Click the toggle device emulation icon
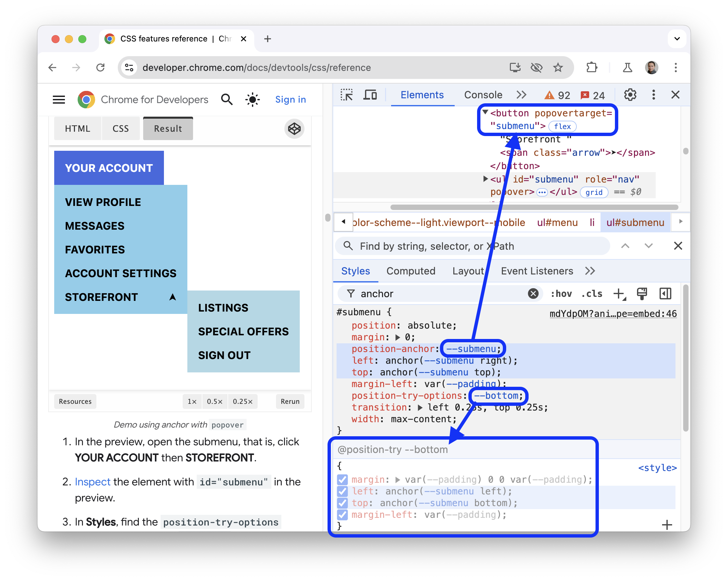 [x=371, y=95]
